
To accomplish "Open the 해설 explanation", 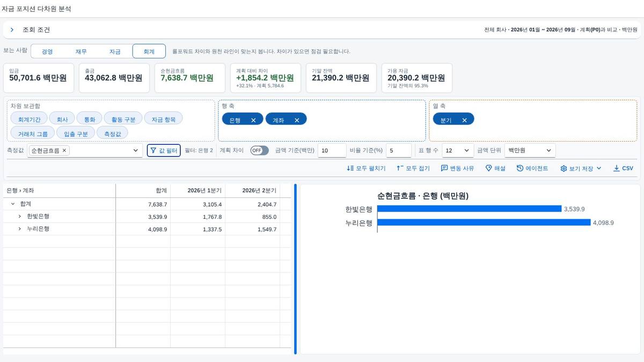I will pyautogui.click(x=495, y=168).
